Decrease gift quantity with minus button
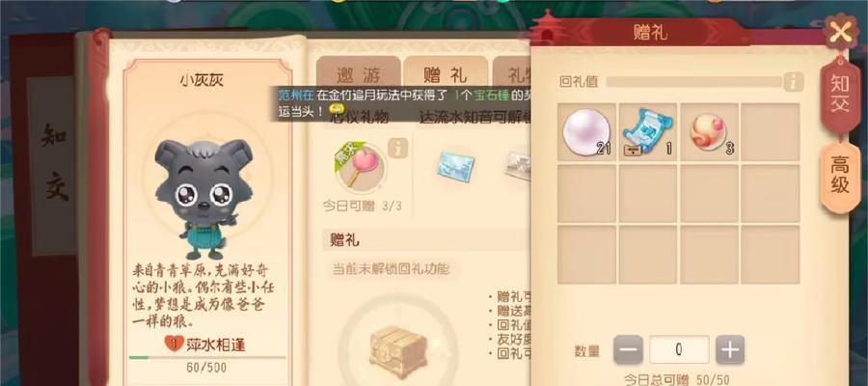The image size is (868, 386). (x=628, y=349)
